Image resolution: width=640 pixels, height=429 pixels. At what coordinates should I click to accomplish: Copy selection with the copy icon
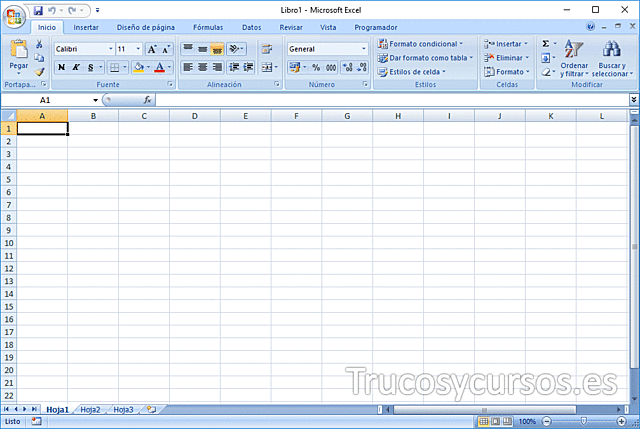(39, 58)
